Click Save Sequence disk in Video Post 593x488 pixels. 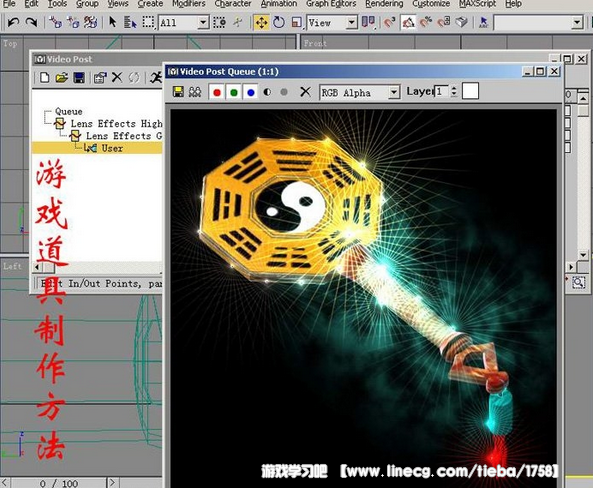[x=79, y=78]
